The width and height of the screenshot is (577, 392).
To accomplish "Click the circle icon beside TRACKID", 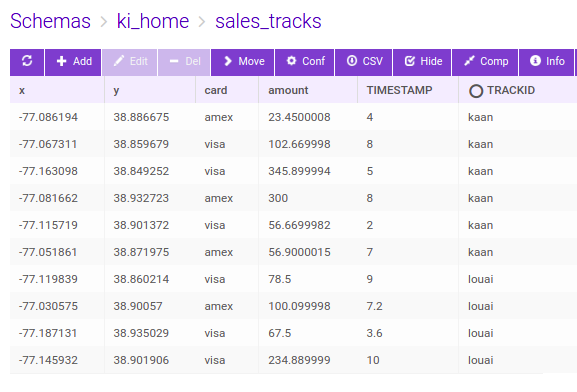I will [475, 91].
